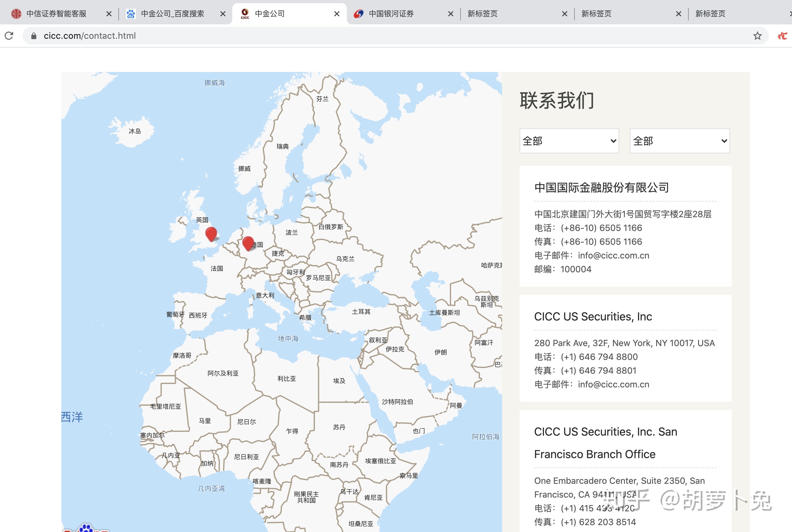
Task: Click the 尼日利亚 label on the map
Action: point(246,457)
